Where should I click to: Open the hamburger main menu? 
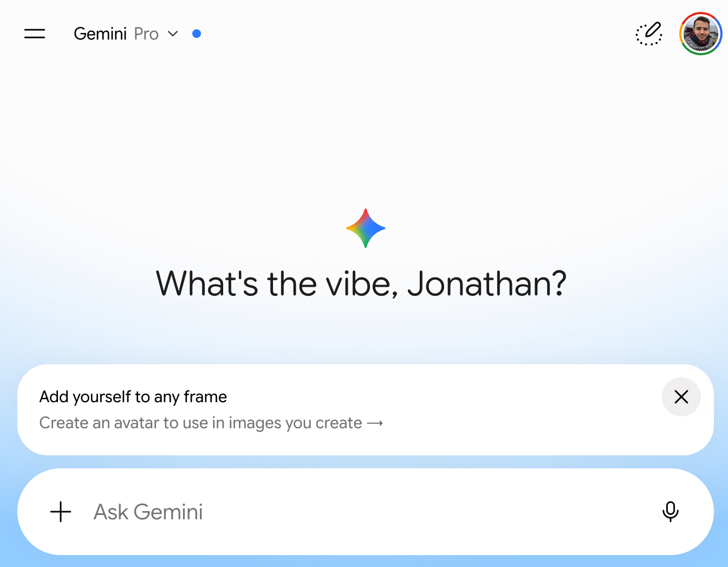35,34
